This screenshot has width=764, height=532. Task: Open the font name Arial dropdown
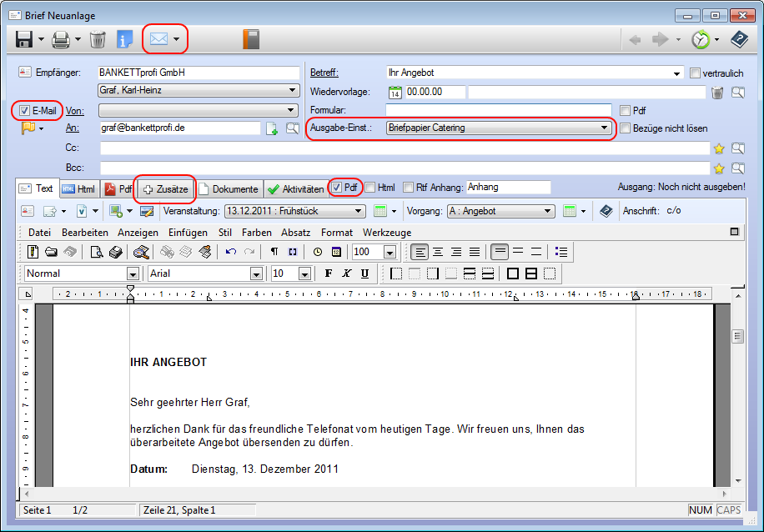(x=257, y=274)
